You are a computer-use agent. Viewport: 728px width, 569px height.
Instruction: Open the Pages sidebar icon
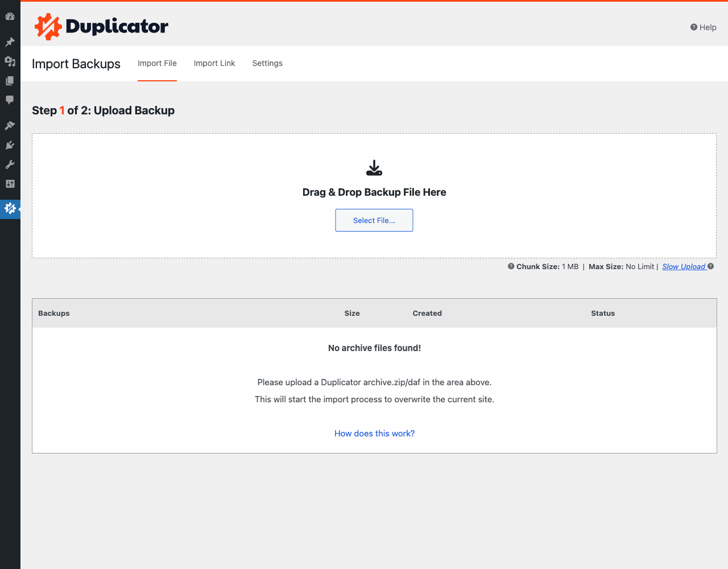[10, 81]
